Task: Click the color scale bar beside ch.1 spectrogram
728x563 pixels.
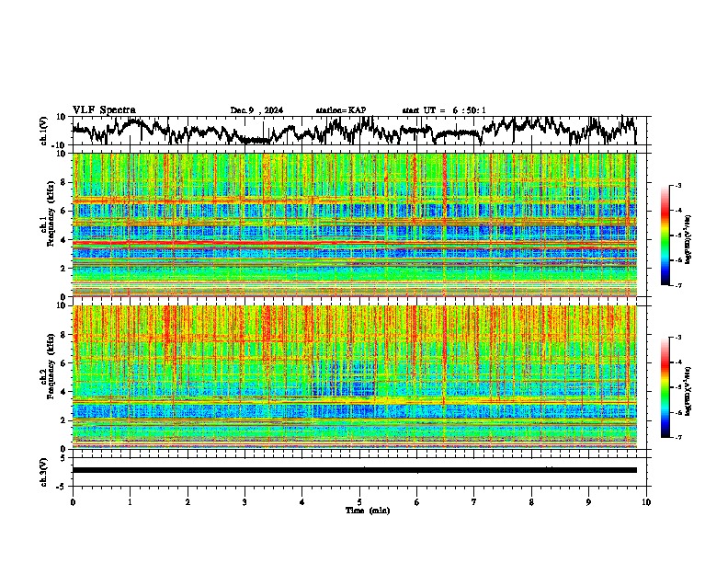Action: (x=665, y=236)
